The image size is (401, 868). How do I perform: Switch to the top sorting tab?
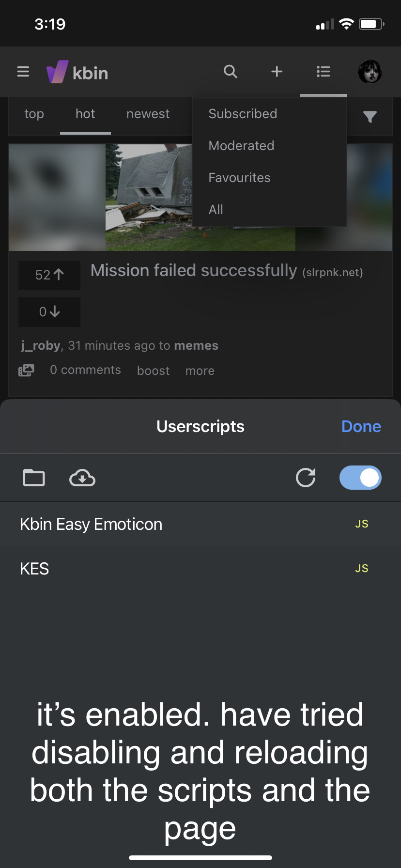pos(33,114)
